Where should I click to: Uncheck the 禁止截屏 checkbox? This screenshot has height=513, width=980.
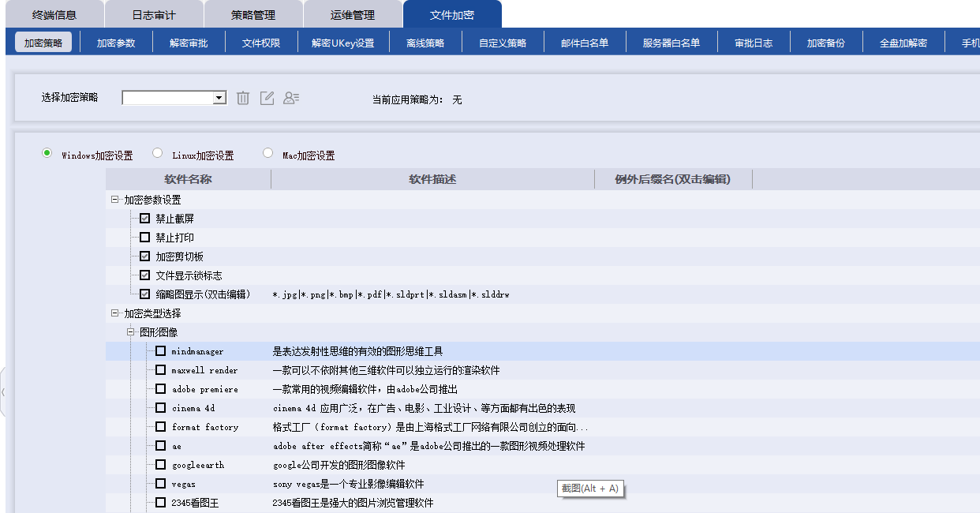144,219
